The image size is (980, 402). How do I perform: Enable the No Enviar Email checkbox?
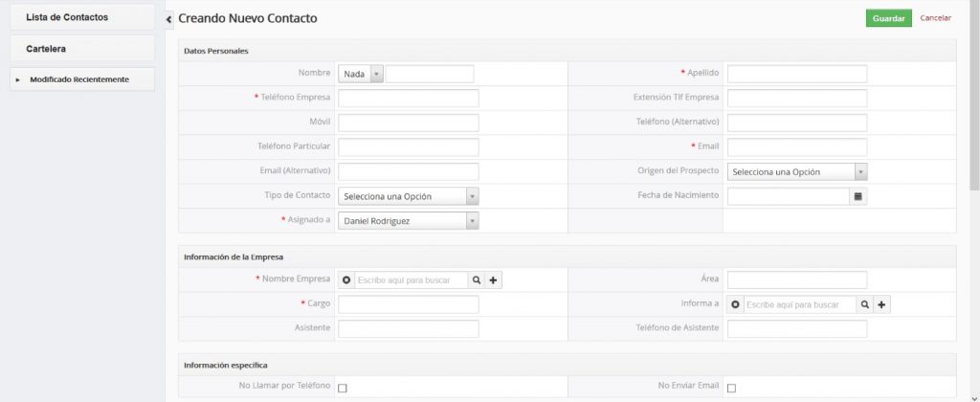point(731,388)
